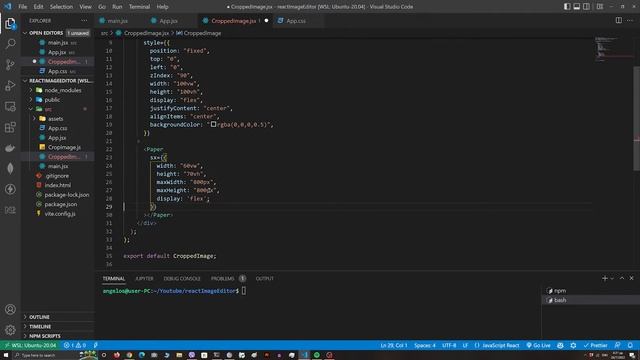640x360 pixels.
Task: Open the Edit menu
Action: click(38, 7)
